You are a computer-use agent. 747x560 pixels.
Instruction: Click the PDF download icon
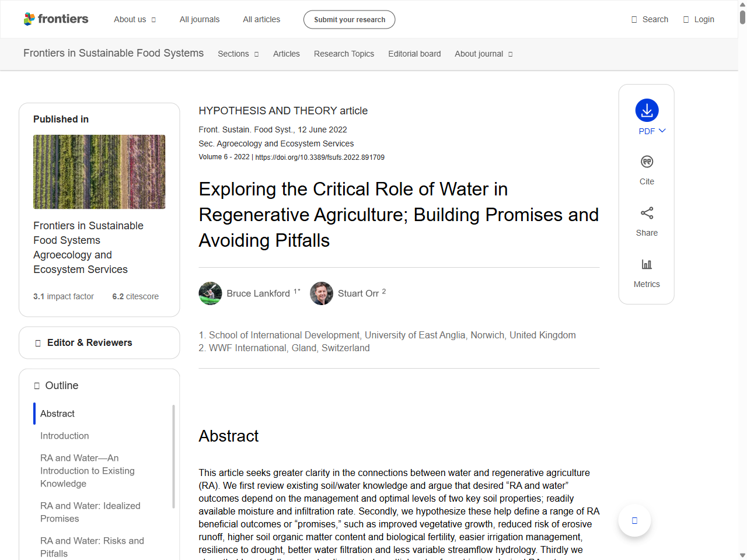click(647, 110)
